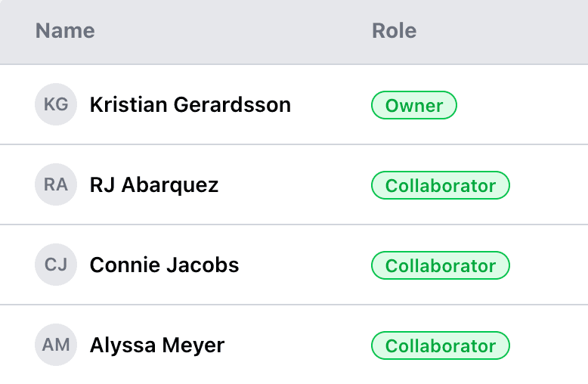Screen dimensions: 588x384
Task: Open Kristian Gerardsson's name
Action: pos(190,104)
